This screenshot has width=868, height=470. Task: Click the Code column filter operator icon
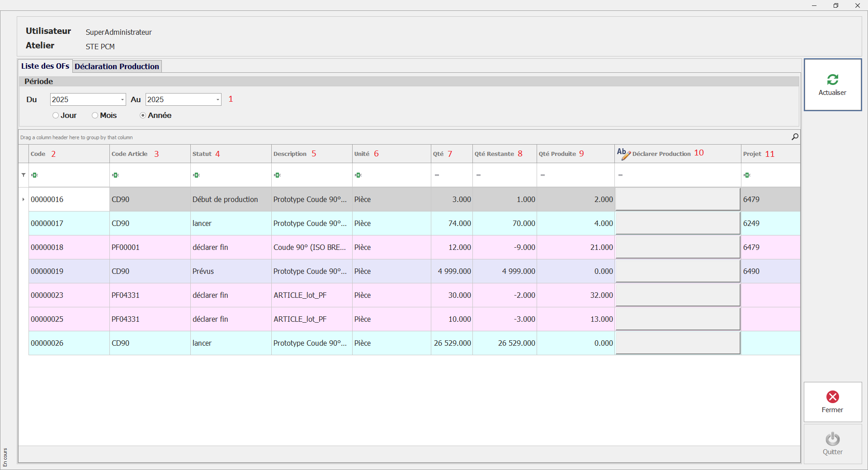tap(34, 175)
